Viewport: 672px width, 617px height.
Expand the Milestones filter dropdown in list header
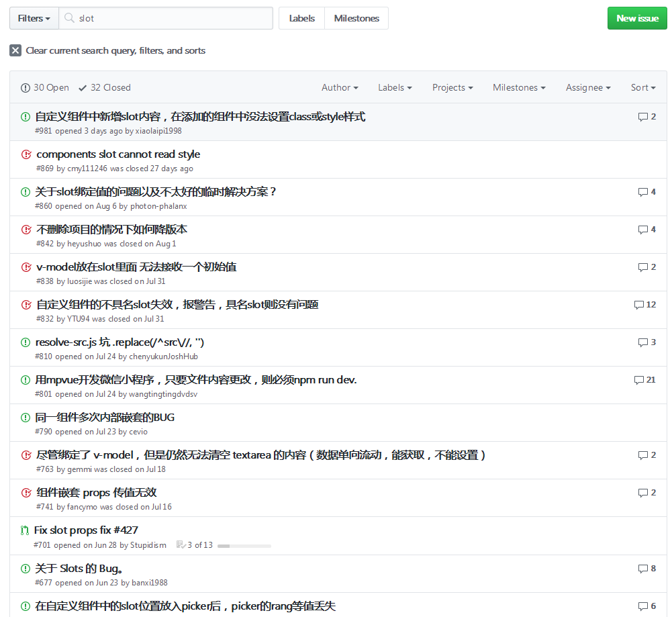[519, 87]
